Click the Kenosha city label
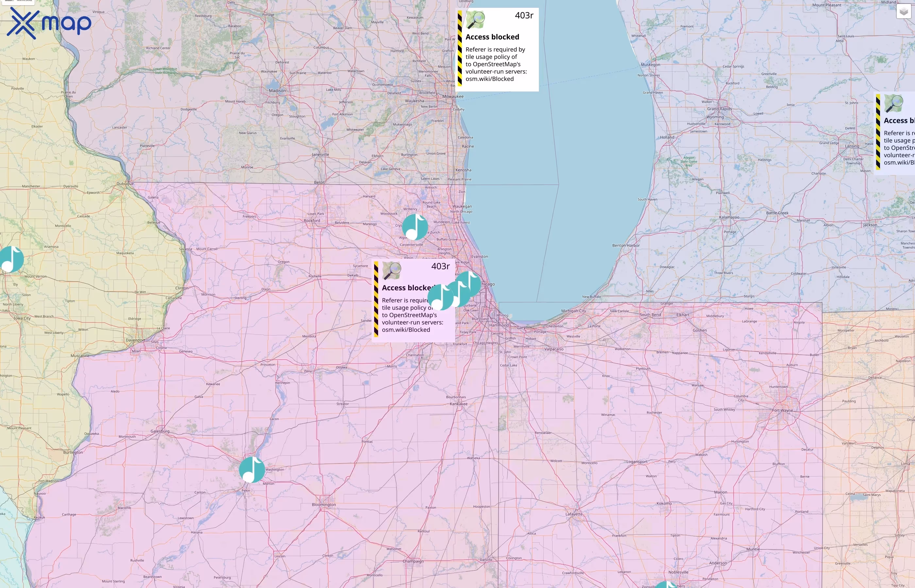Viewport: 915px width, 588px height. coord(463,170)
